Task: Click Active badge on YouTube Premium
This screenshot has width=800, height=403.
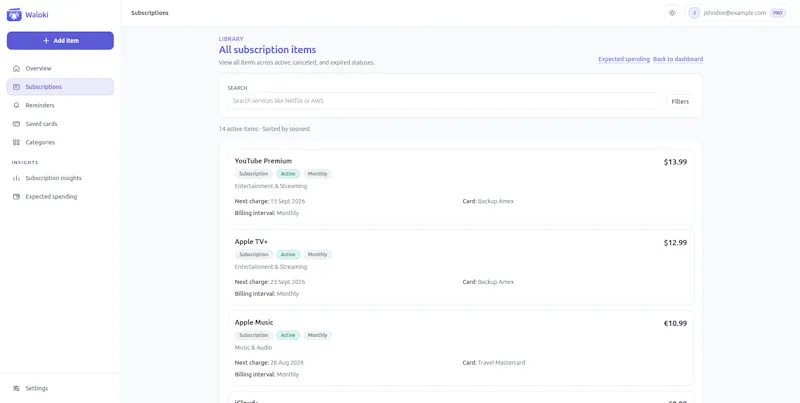Action: [x=288, y=174]
